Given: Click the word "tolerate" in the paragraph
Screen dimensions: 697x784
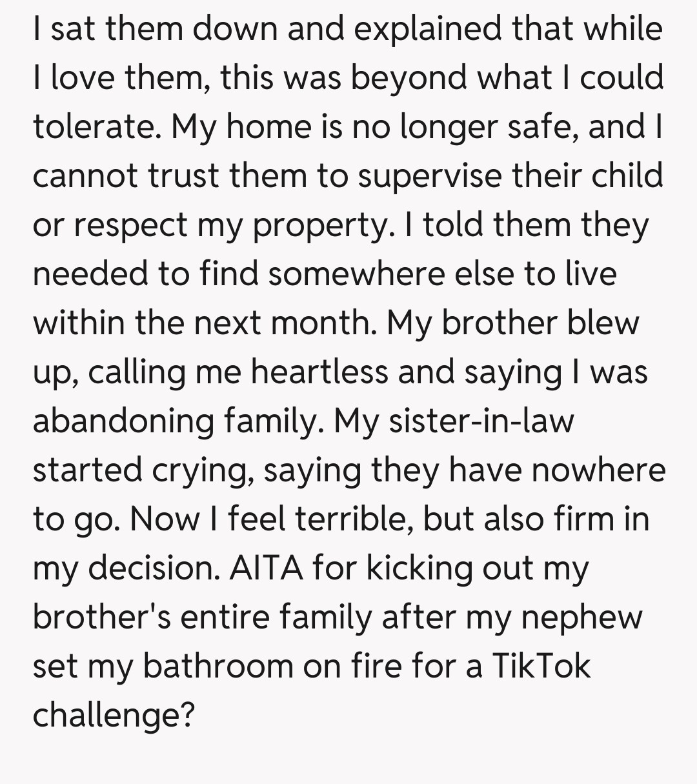Looking at the screenshot, I should (x=96, y=126).
